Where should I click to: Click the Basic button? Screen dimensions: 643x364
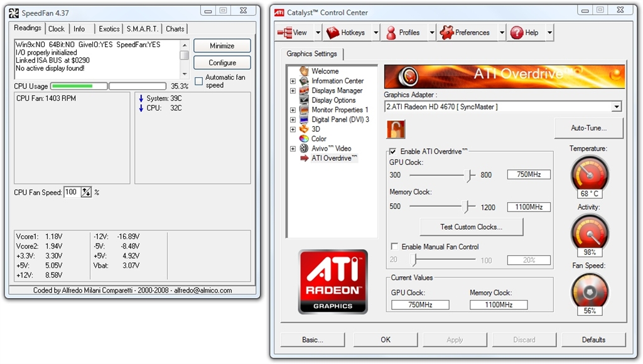(313, 340)
